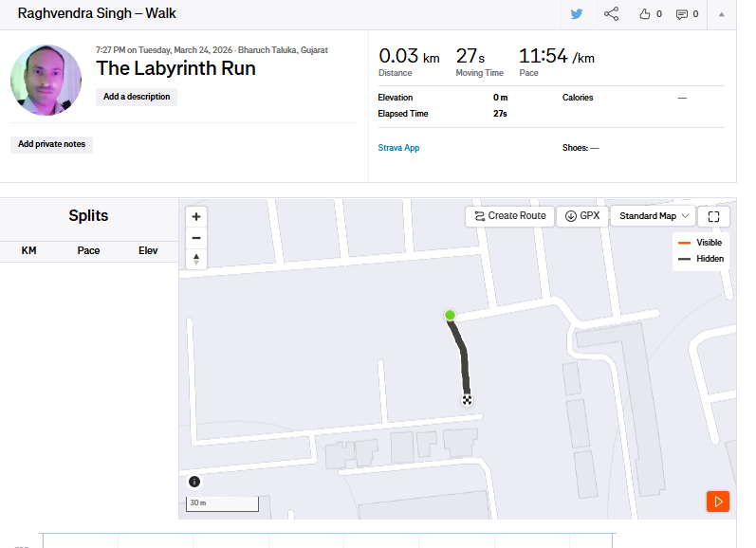Click Add a description button

137,97
